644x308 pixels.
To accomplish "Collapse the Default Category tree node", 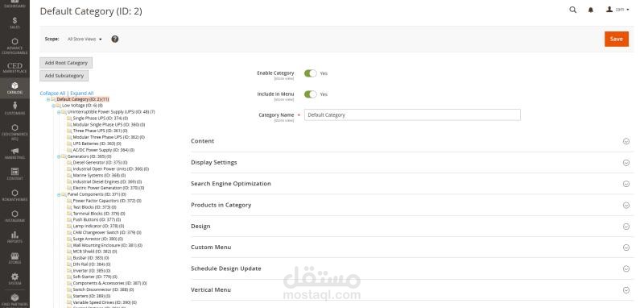I will point(48,99).
